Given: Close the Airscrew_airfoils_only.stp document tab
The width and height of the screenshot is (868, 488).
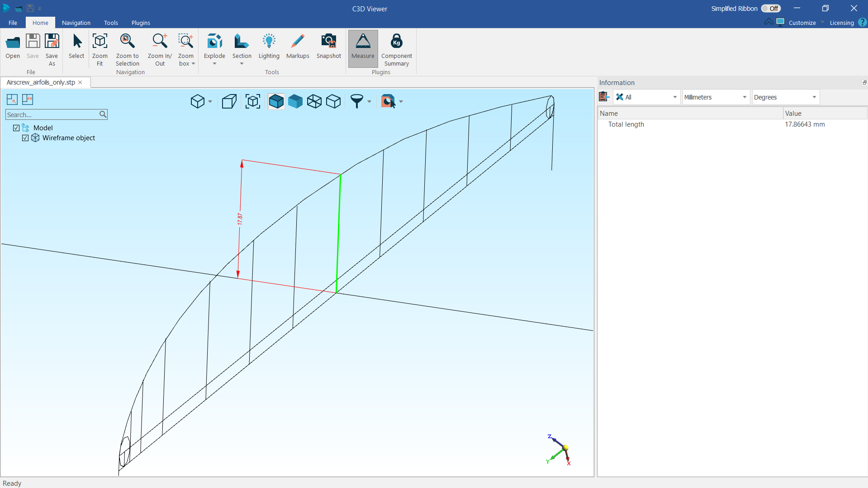Looking at the screenshot, I should pos(80,82).
